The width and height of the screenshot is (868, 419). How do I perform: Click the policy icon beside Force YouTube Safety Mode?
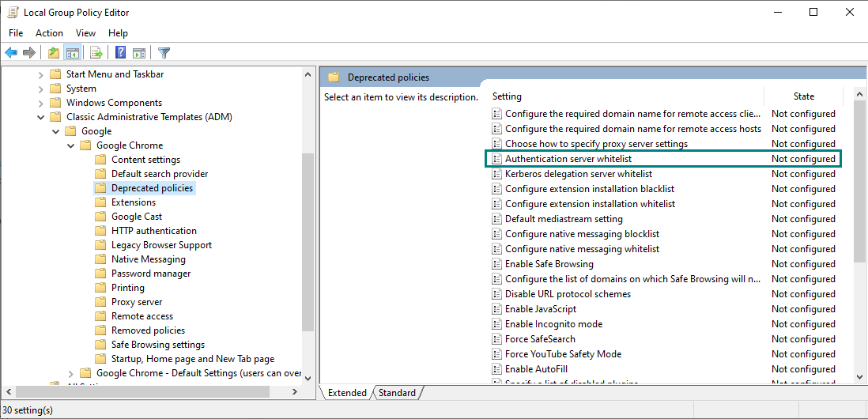pyautogui.click(x=496, y=353)
